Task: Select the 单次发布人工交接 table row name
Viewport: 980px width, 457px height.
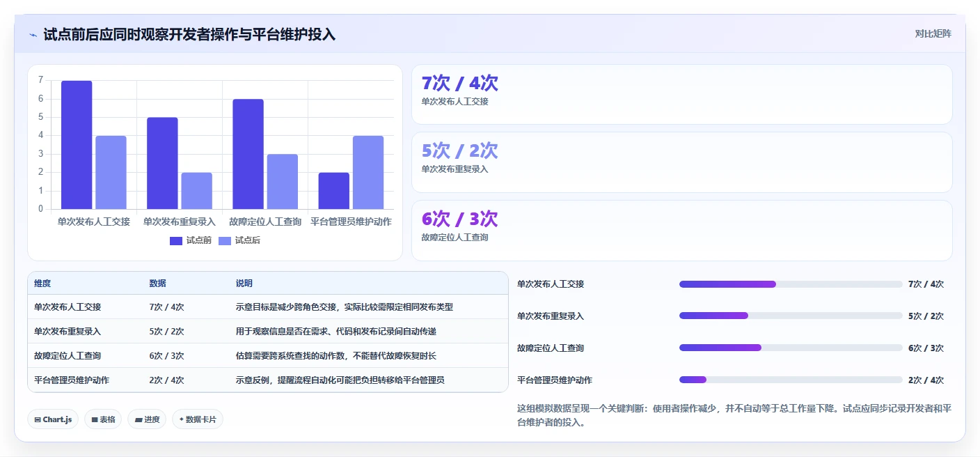Action: (68, 307)
